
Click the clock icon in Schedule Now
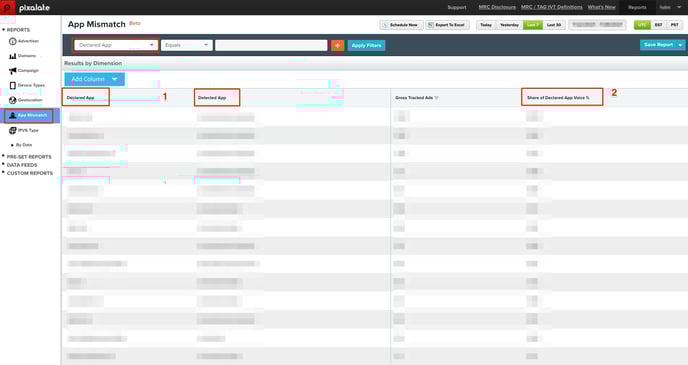tap(386, 25)
